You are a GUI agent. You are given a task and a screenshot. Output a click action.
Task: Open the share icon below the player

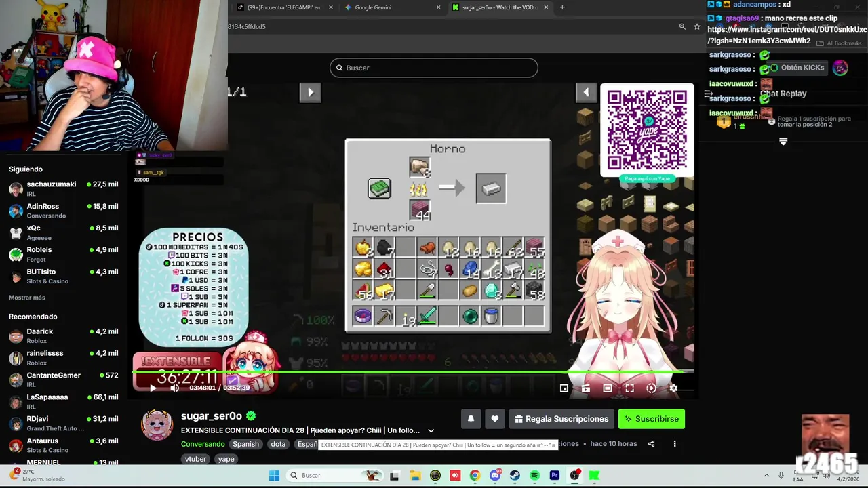pos(651,444)
